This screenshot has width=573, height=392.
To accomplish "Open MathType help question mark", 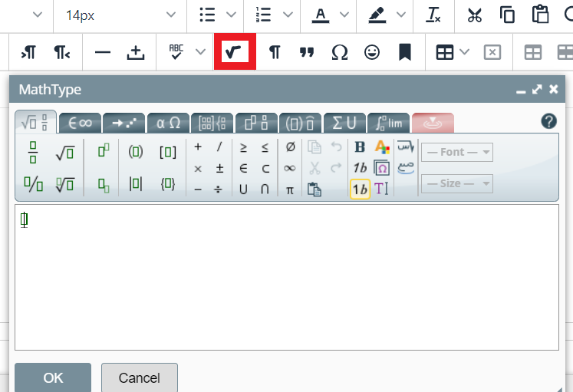I will (549, 121).
